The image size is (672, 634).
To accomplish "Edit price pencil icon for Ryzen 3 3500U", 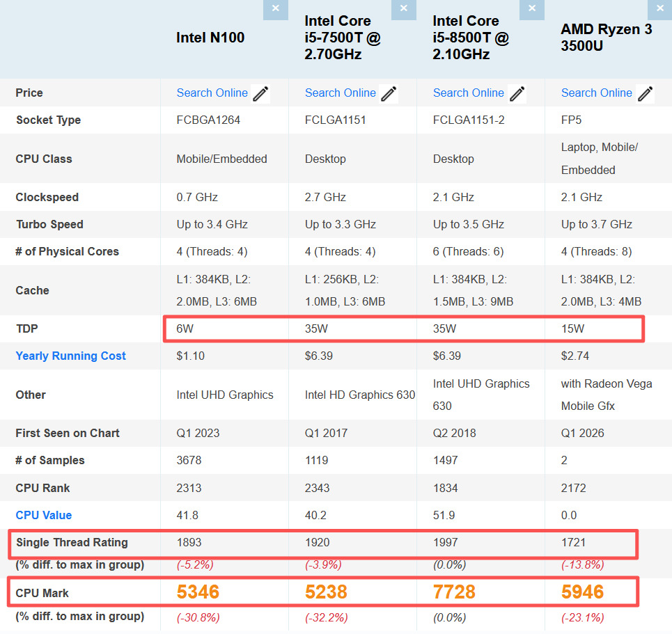I will click(x=645, y=94).
